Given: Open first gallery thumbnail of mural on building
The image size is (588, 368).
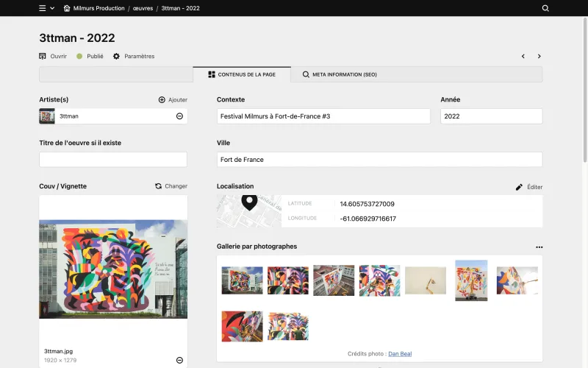Looking at the screenshot, I should click(243, 280).
